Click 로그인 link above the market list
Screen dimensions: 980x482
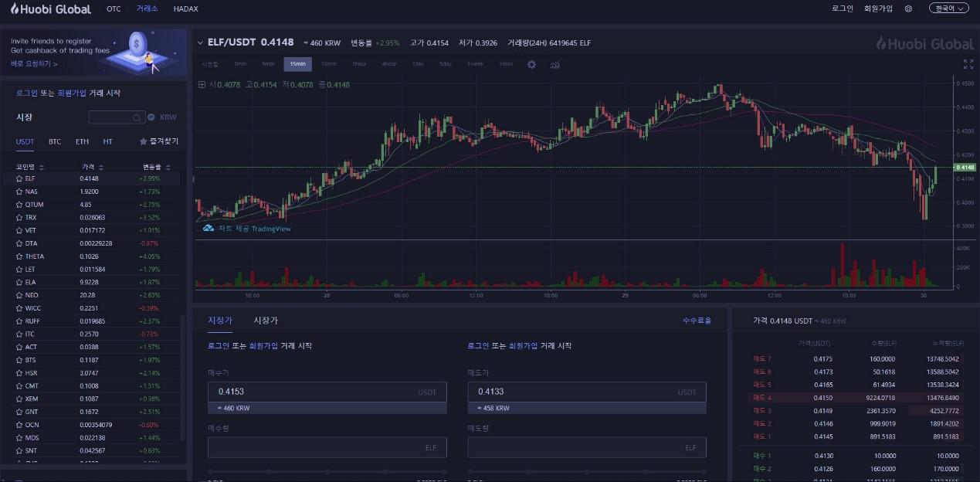tap(27, 93)
